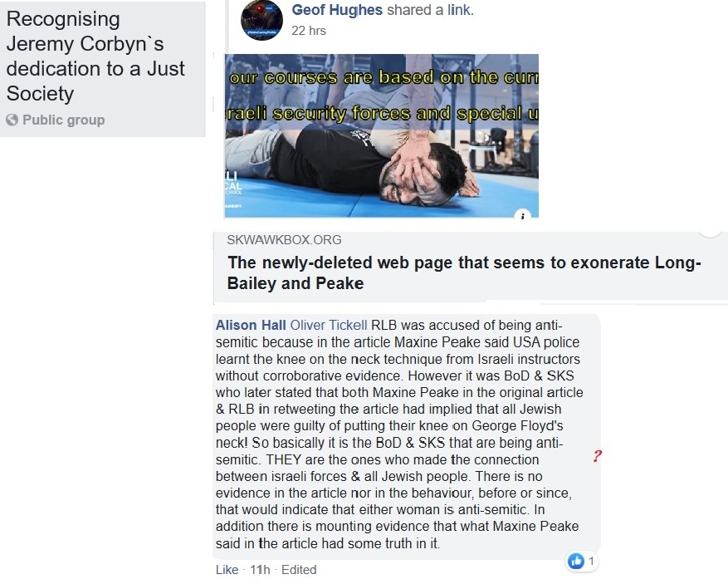This screenshot has width=728, height=584.
Task: Like Alison Hall's comment
Action: (x=227, y=570)
